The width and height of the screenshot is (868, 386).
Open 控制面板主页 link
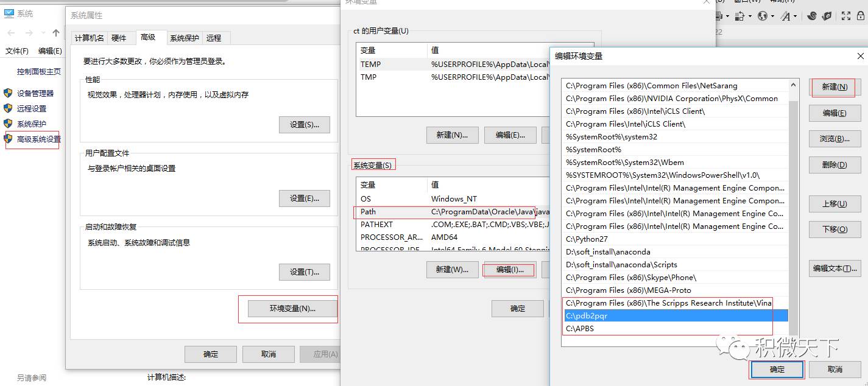click(39, 71)
